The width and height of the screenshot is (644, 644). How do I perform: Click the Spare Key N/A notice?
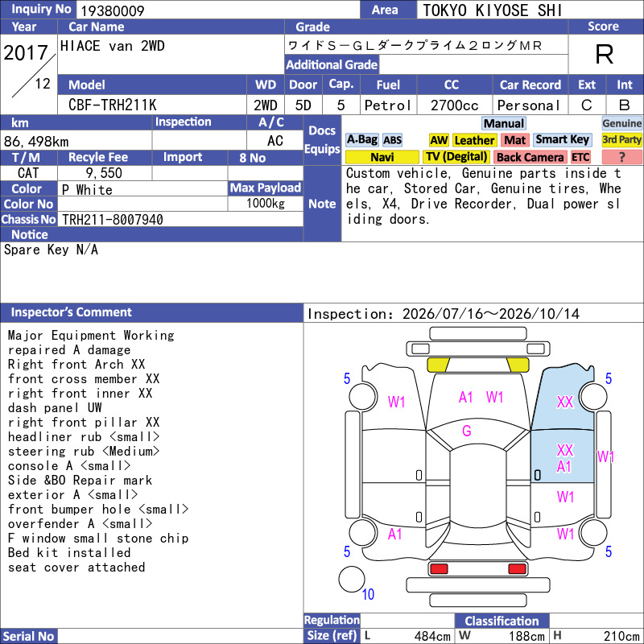pyautogui.click(x=51, y=250)
